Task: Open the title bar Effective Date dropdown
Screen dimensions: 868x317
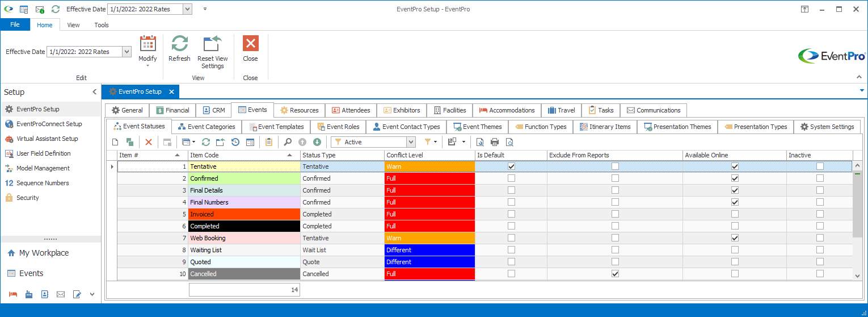Action: 188,9
